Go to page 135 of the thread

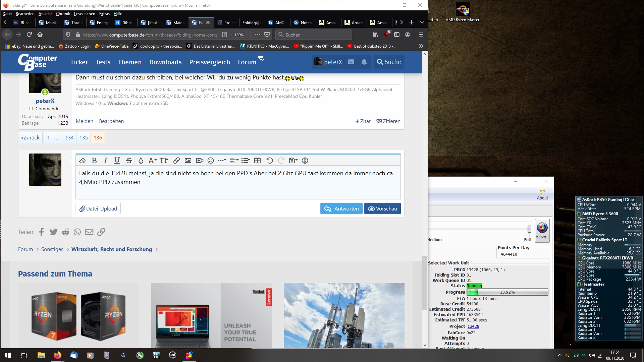(x=84, y=137)
